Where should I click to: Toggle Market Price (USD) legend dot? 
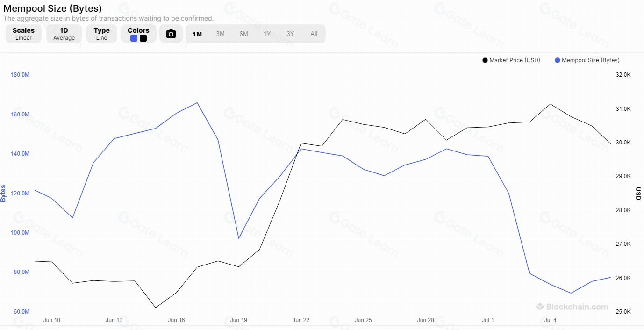(x=485, y=60)
